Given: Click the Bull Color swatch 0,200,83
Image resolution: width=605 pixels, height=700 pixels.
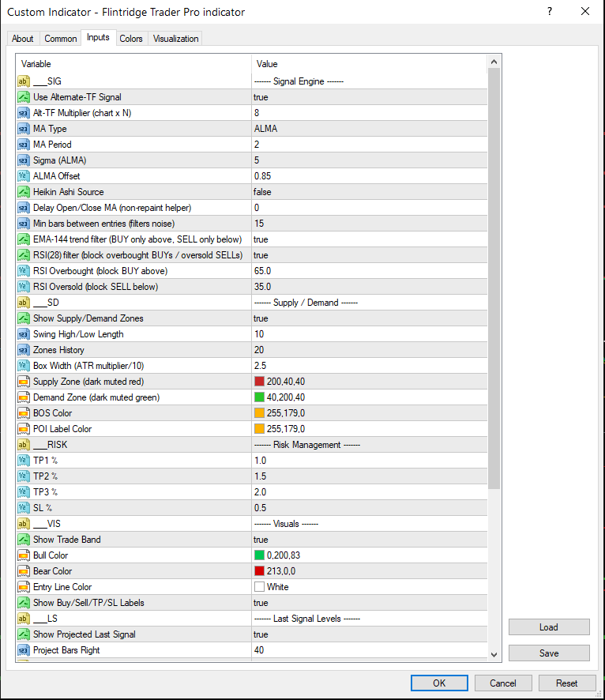Looking at the screenshot, I should point(259,555).
